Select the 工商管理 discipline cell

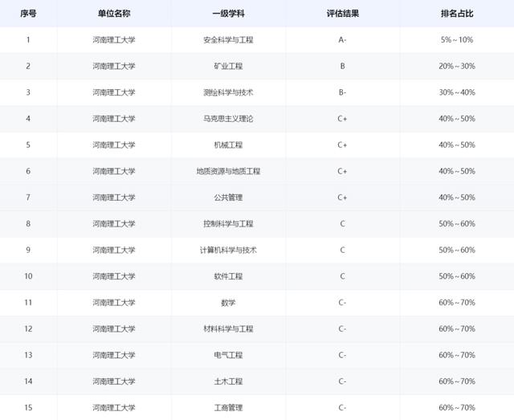pos(228,407)
